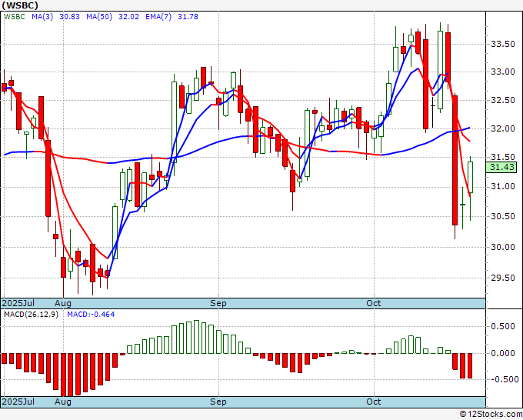
Task: Click the MACD:-0.464 value label
Action: [91, 315]
